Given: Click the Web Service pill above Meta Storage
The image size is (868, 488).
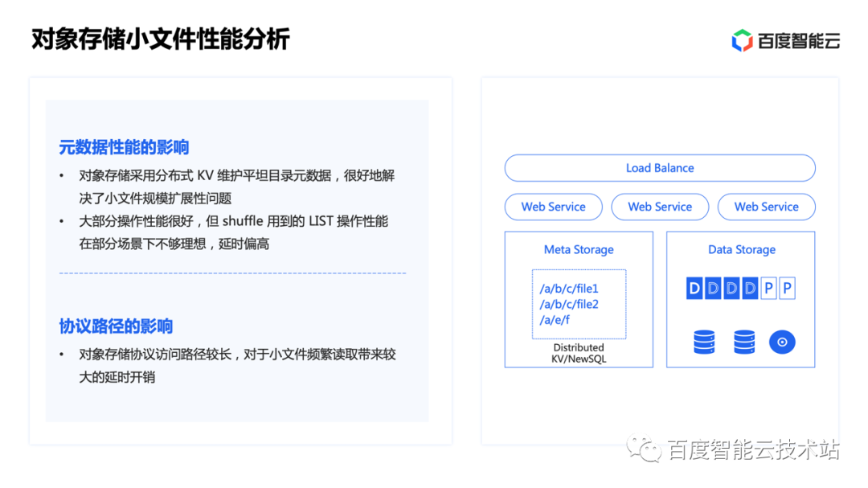Looking at the screenshot, I should pyautogui.click(x=554, y=207).
